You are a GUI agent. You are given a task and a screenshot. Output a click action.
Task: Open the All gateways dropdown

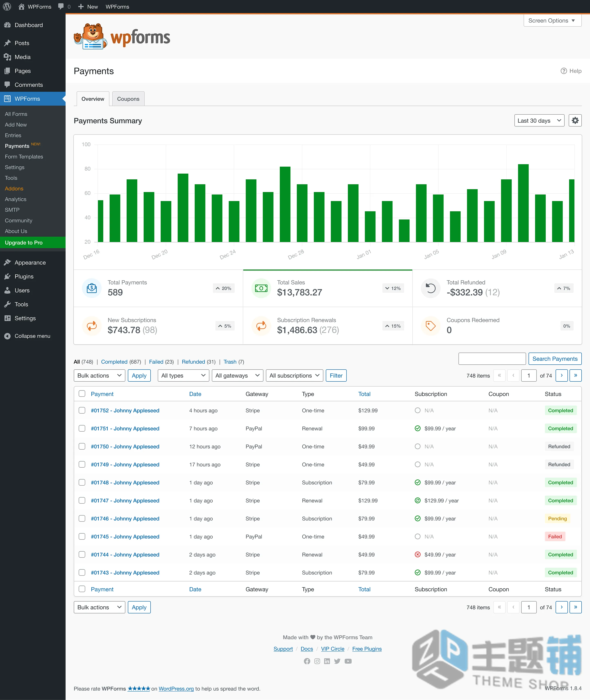(x=237, y=375)
